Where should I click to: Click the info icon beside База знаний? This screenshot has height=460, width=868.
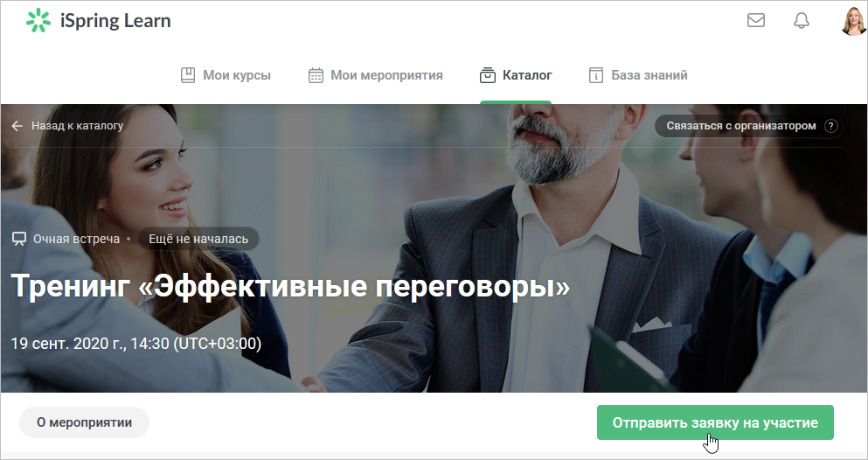pos(595,74)
